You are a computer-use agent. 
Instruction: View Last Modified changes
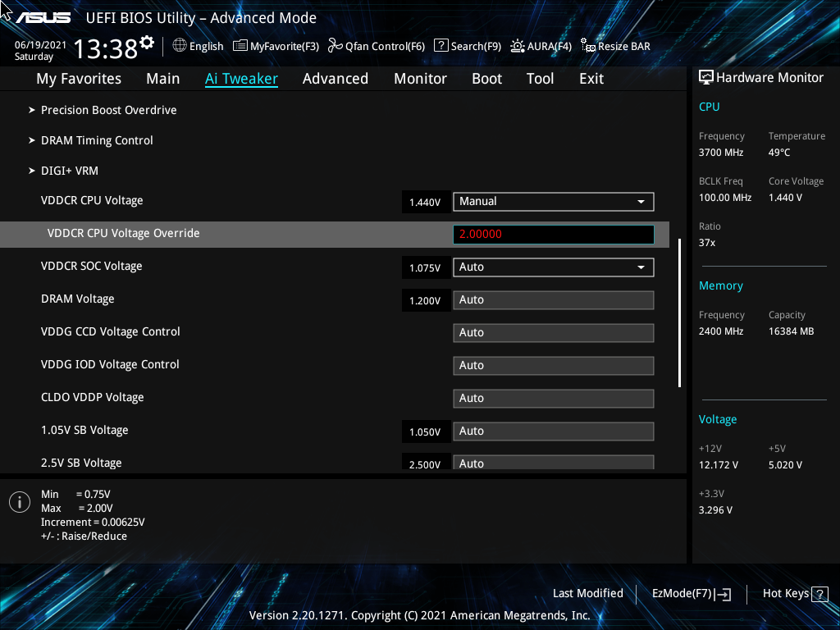[588, 593]
